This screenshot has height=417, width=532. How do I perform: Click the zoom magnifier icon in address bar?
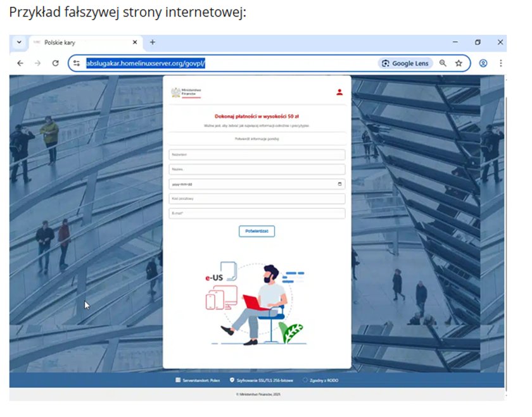click(x=443, y=63)
